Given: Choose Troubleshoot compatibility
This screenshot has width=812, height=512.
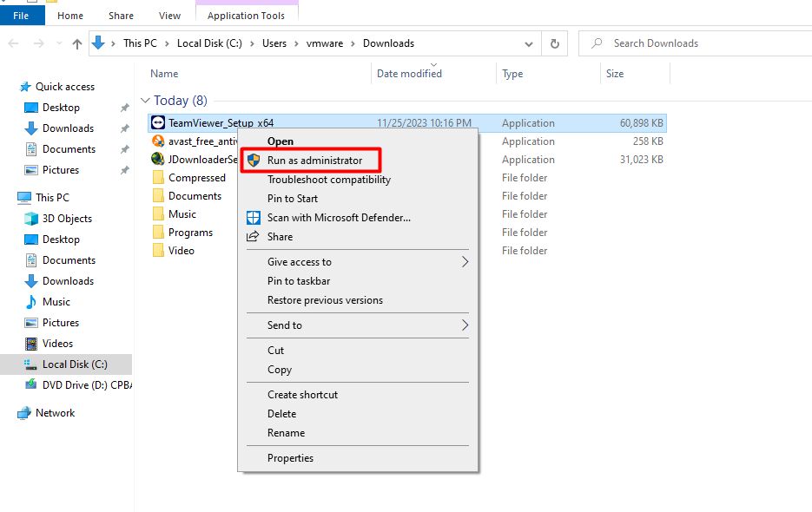Looking at the screenshot, I should coord(358,180).
